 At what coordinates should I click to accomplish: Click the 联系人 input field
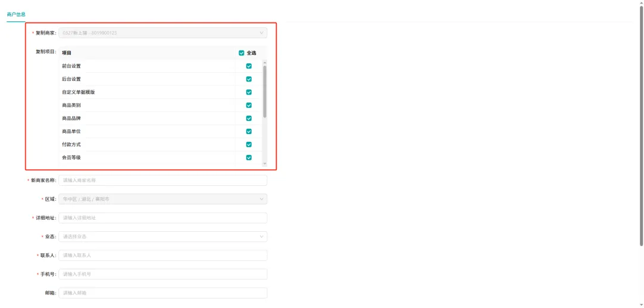[162, 256]
